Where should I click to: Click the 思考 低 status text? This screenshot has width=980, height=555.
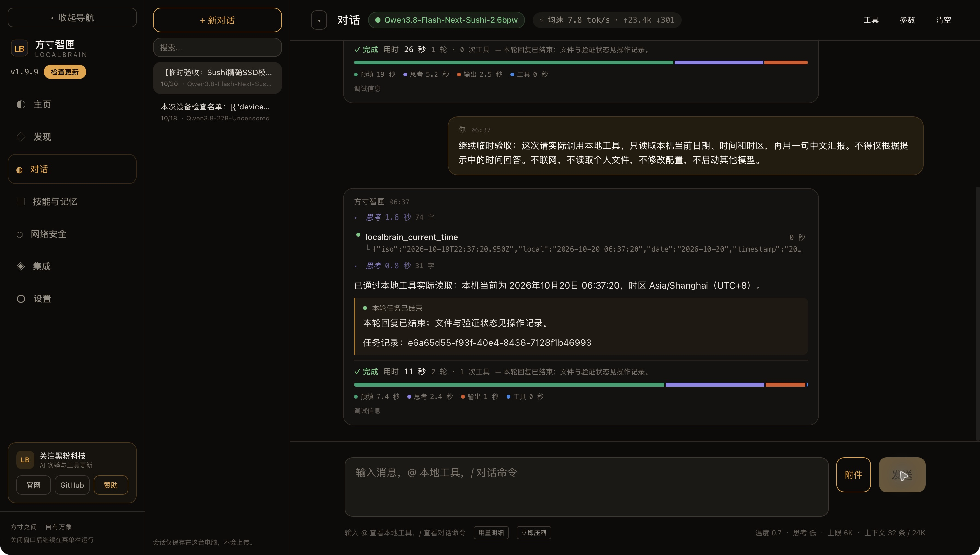(804, 533)
